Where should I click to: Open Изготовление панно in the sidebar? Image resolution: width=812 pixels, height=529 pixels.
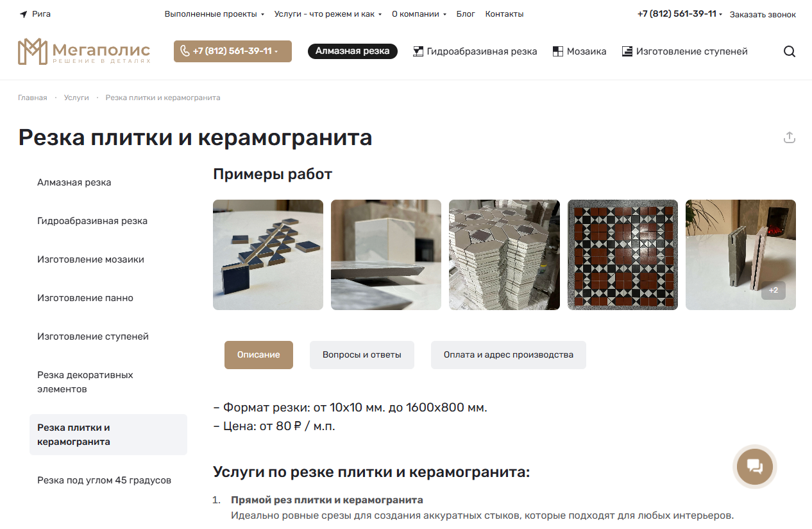85,298
